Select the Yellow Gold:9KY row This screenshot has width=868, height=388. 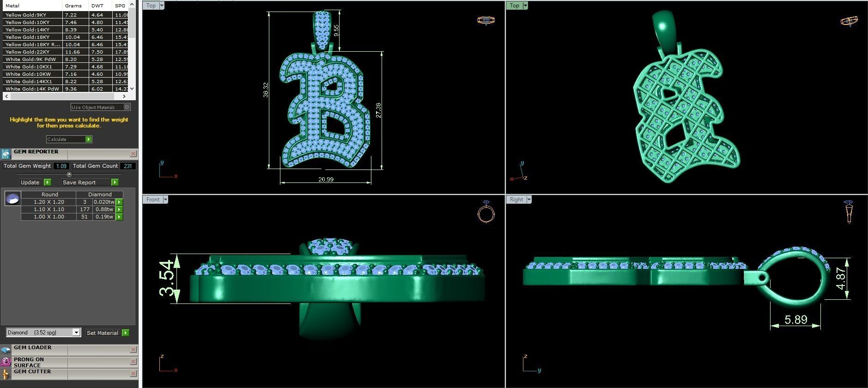pyautogui.click(x=66, y=15)
